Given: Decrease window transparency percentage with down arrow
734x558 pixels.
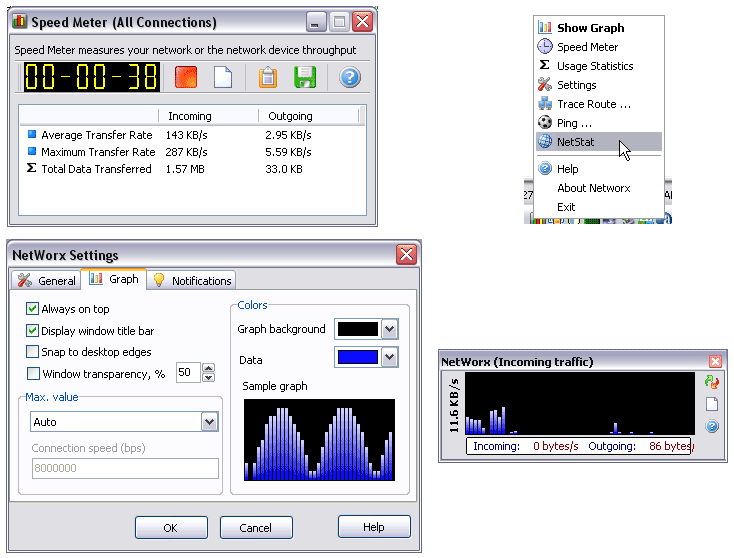Looking at the screenshot, I should (x=209, y=377).
